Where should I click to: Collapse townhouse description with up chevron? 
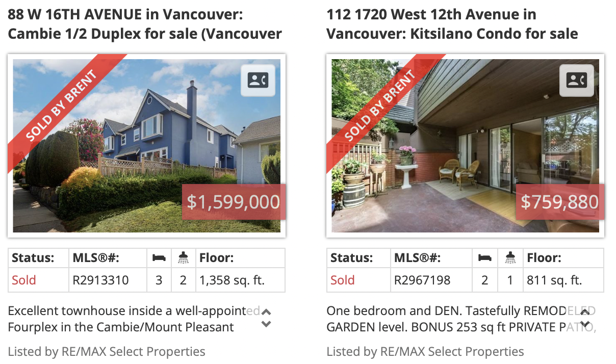click(x=266, y=312)
